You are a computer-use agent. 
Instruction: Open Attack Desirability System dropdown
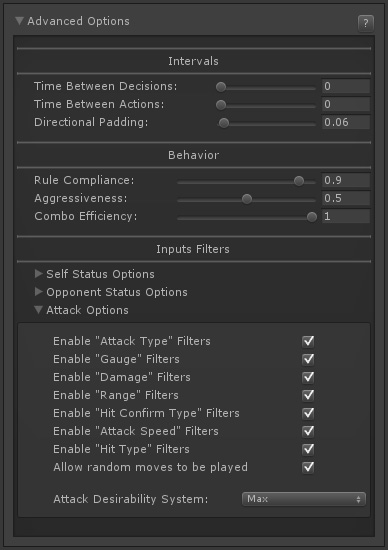pyautogui.click(x=304, y=499)
